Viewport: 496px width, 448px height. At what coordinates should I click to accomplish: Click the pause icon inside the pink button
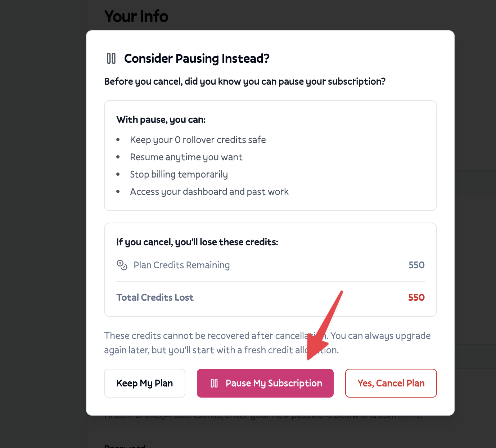214,383
